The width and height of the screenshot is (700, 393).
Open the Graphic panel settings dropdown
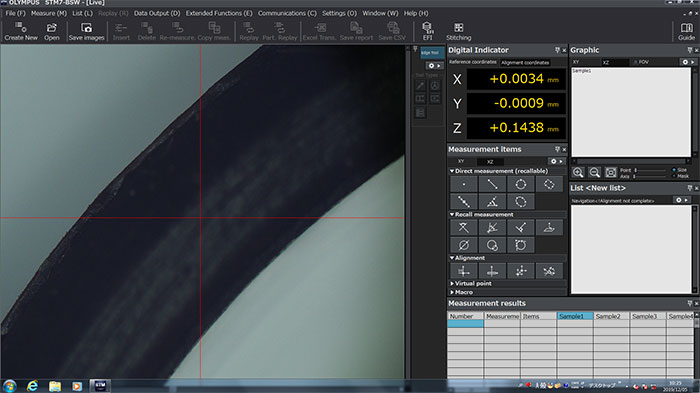[688, 62]
